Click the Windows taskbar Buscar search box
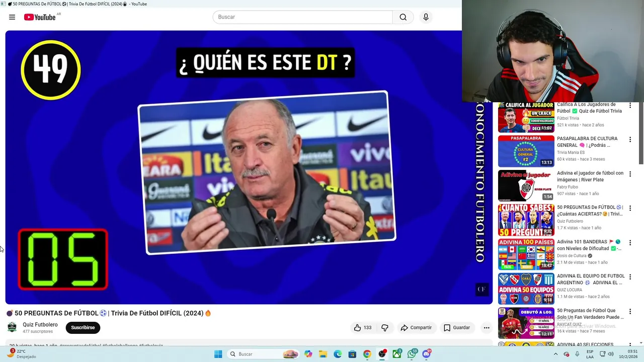The width and height of the screenshot is (644, 362). [x=263, y=354]
